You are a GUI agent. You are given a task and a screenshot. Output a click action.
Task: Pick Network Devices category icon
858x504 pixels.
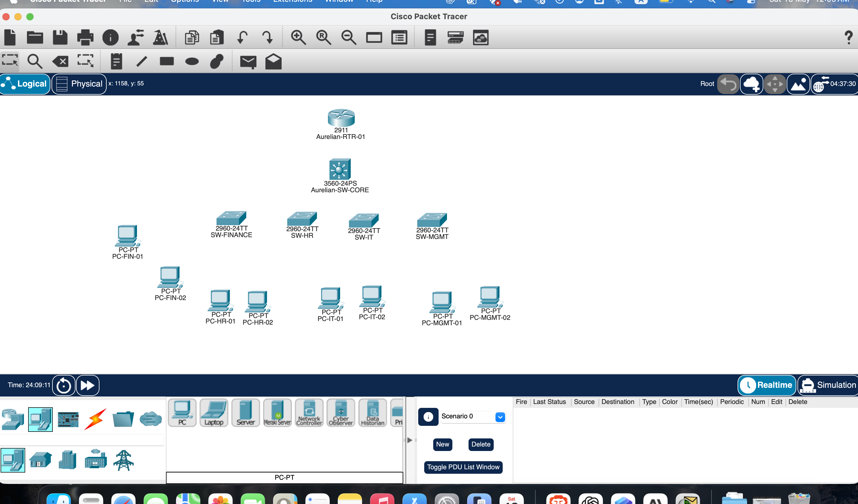point(13,419)
